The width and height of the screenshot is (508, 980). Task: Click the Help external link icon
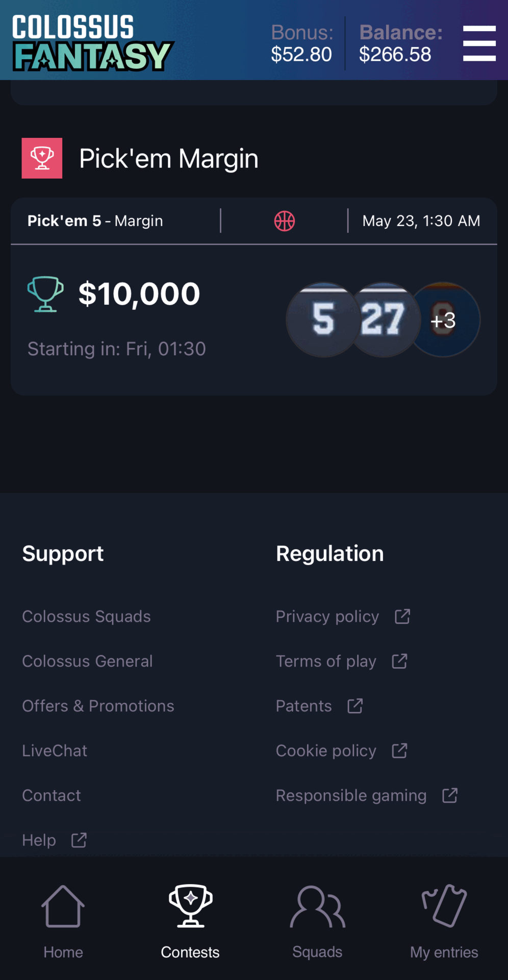pos(79,840)
